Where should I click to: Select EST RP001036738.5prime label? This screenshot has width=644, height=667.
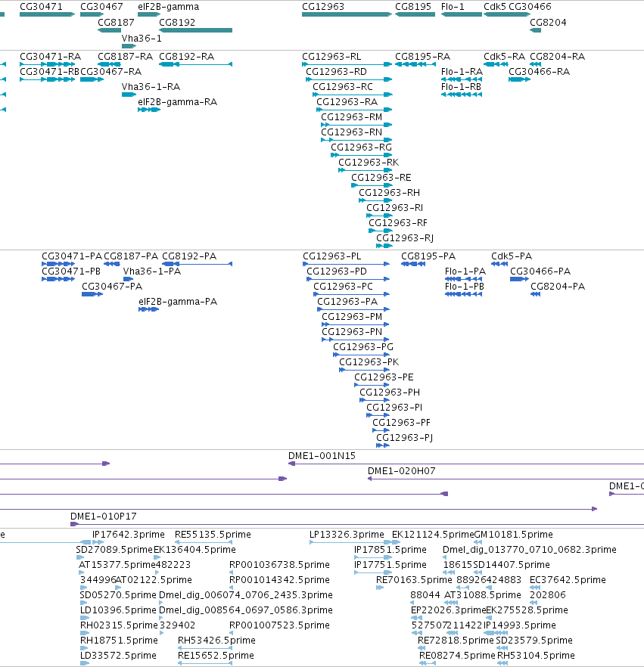279,565
